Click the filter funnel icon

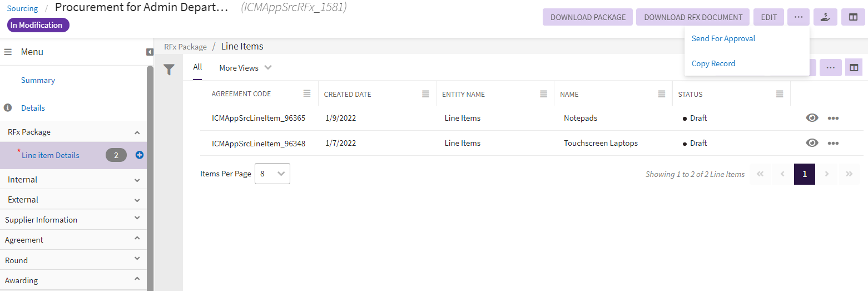pos(169,70)
